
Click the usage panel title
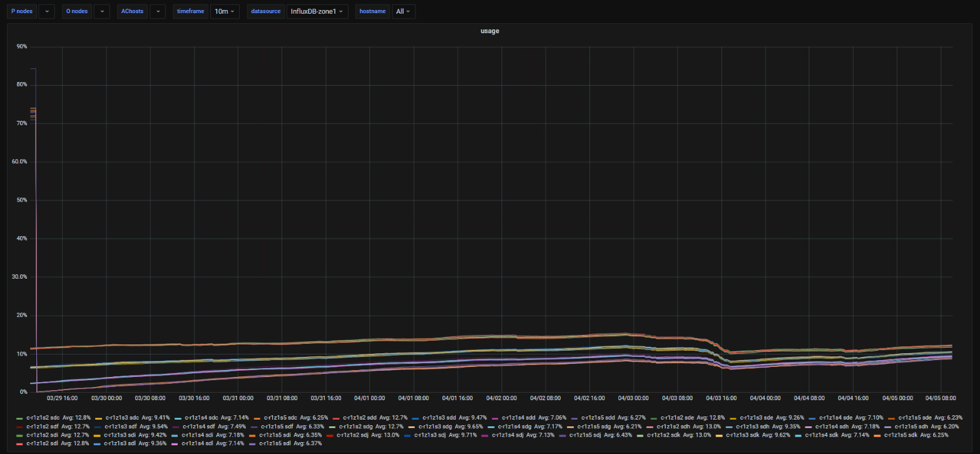tap(489, 31)
